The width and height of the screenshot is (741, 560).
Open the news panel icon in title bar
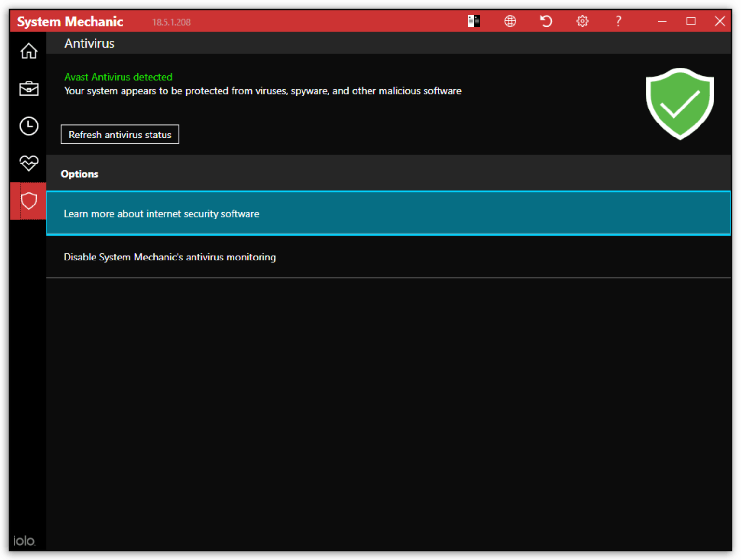pyautogui.click(x=474, y=21)
